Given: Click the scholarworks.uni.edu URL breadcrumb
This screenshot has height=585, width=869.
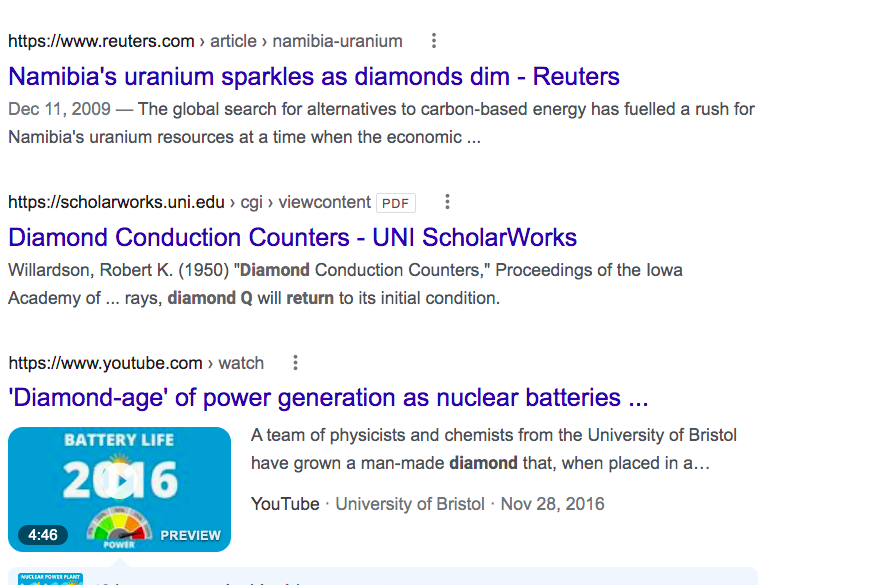Looking at the screenshot, I should click(189, 202).
